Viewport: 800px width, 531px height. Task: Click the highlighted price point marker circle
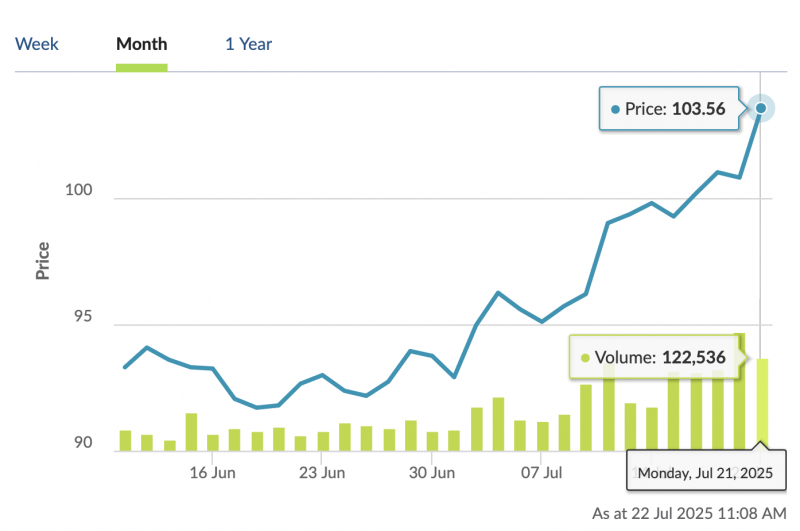pos(761,108)
